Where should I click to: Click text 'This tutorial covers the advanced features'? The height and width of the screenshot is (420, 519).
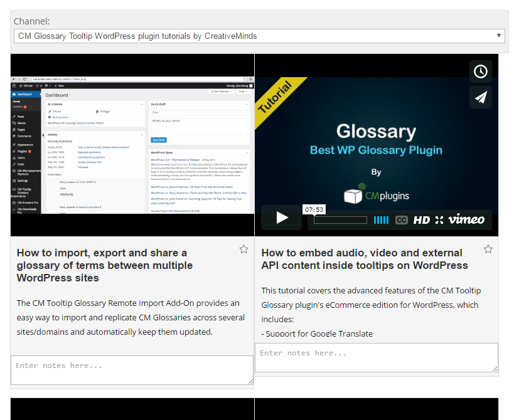tap(371, 305)
